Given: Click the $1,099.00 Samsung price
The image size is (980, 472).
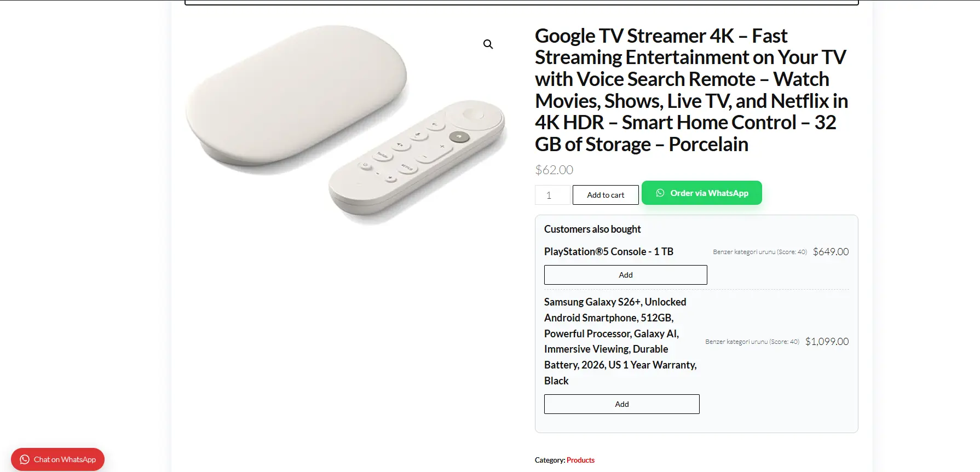Looking at the screenshot, I should point(827,341).
